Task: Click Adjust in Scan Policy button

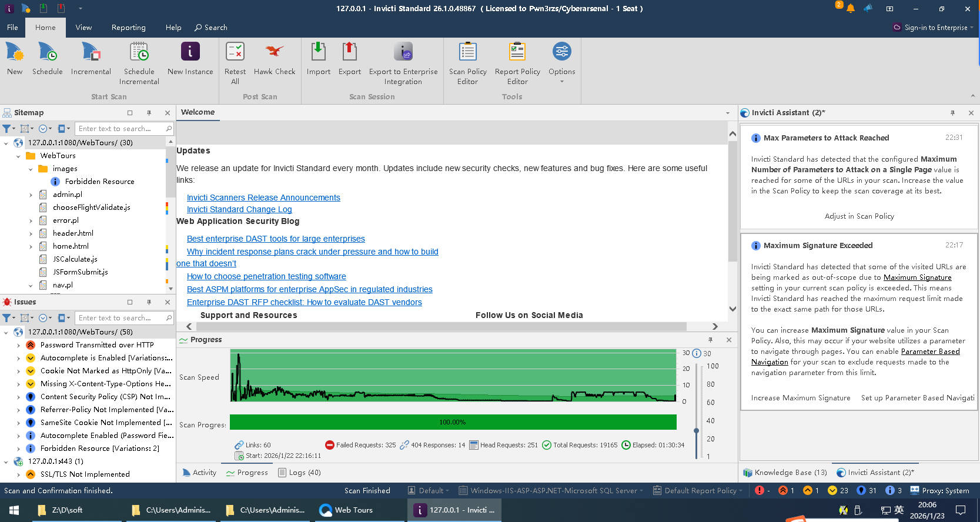Action: pos(859,216)
